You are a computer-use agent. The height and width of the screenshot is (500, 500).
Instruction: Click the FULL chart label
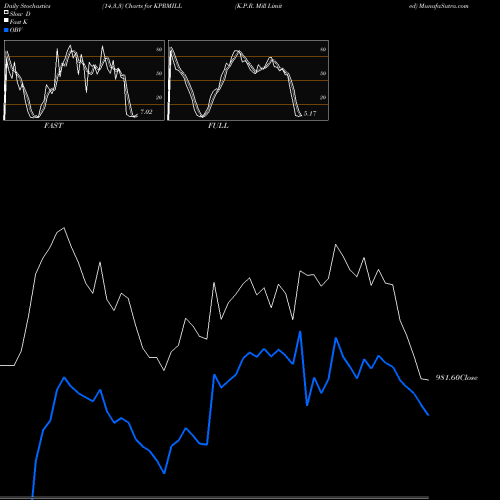click(218, 126)
